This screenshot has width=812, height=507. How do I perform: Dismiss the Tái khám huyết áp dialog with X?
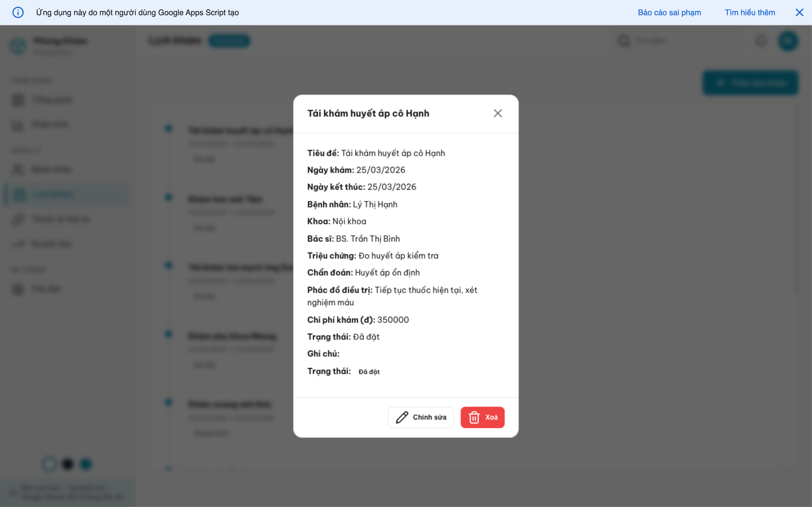[x=498, y=113]
